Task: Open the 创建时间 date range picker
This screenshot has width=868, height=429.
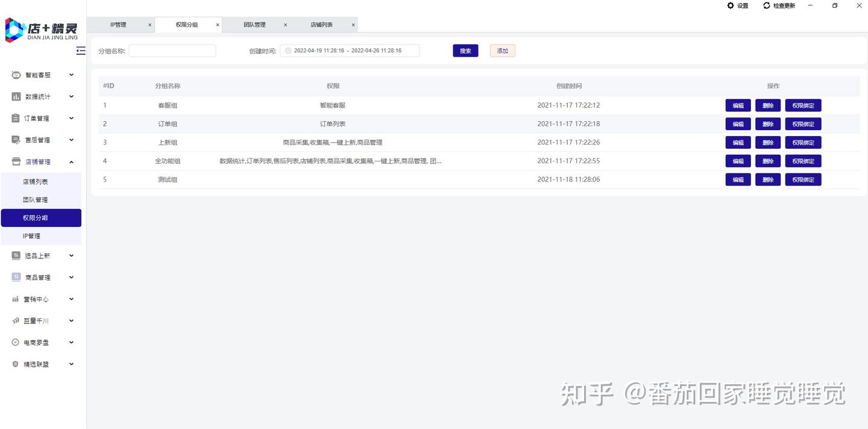Action: [x=350, y=51]
